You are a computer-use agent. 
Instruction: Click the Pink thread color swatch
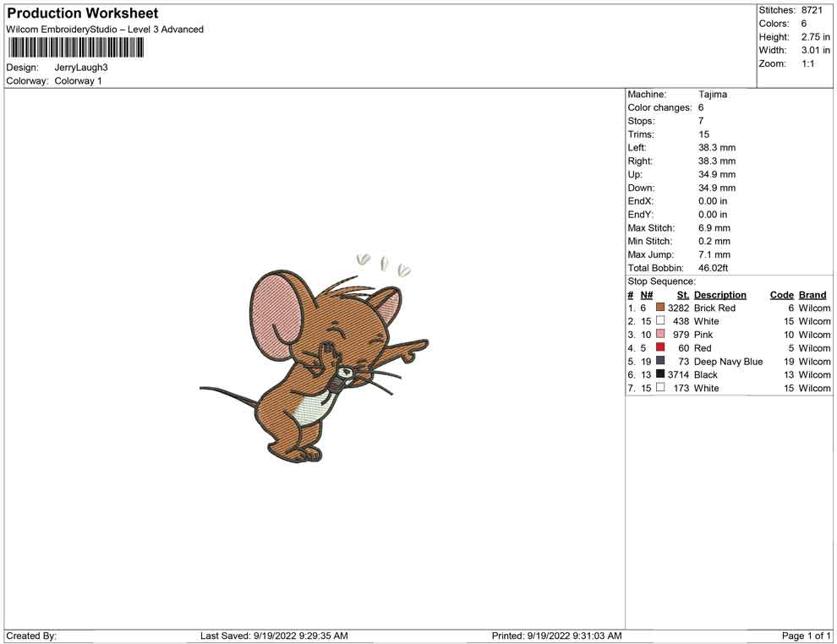(660, 334)
